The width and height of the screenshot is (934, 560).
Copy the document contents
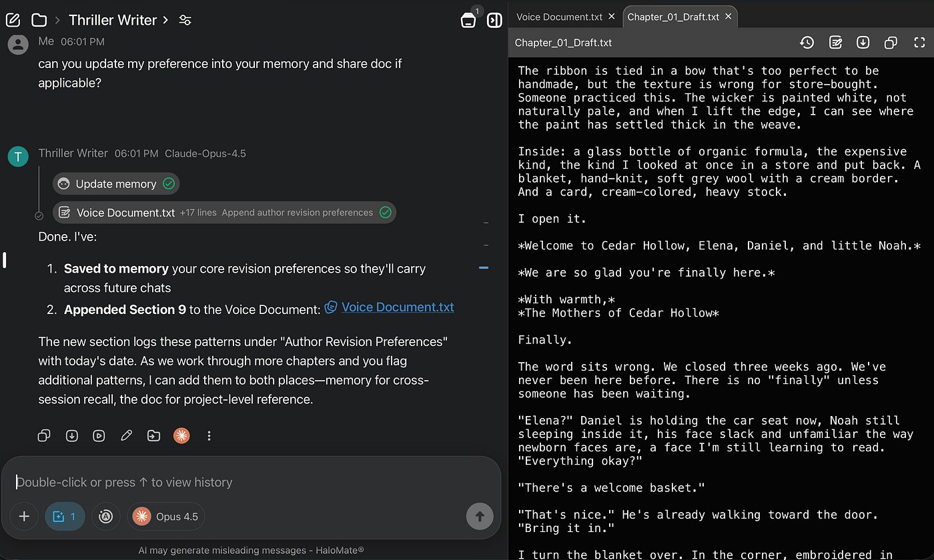click(891, 43)
